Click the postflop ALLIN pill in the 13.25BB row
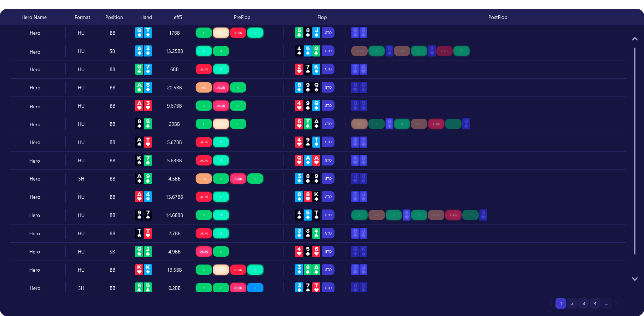This screenshot has height=316, width=644. [444, 51]
